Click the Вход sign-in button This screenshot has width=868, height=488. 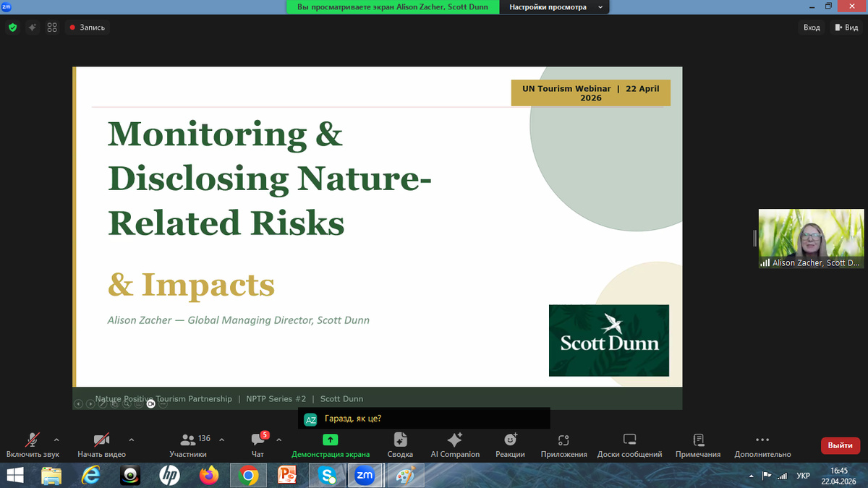point(812,27)
